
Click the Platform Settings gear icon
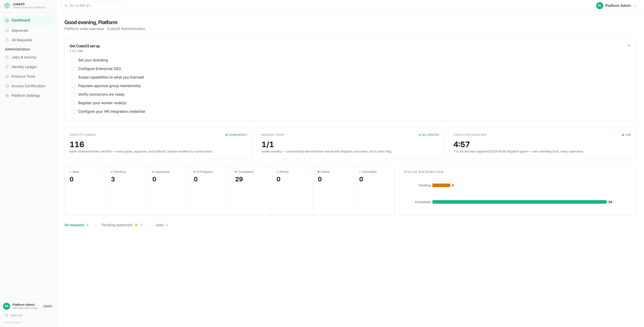pos(7,96)
